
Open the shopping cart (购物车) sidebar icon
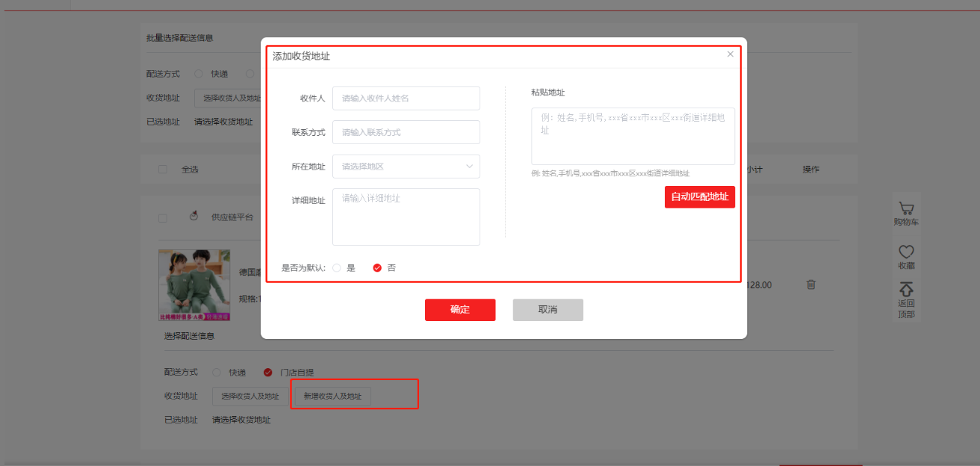(x=906, y=209)
